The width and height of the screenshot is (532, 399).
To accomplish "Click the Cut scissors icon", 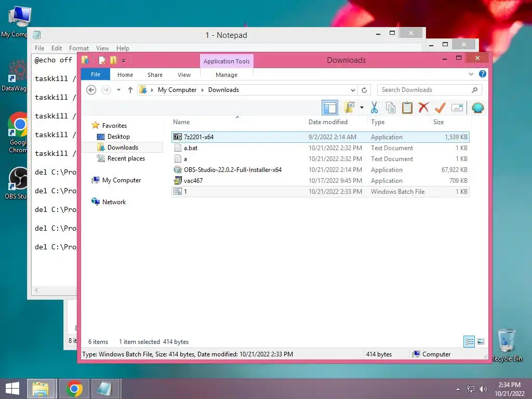I will (x=374, y=108).
